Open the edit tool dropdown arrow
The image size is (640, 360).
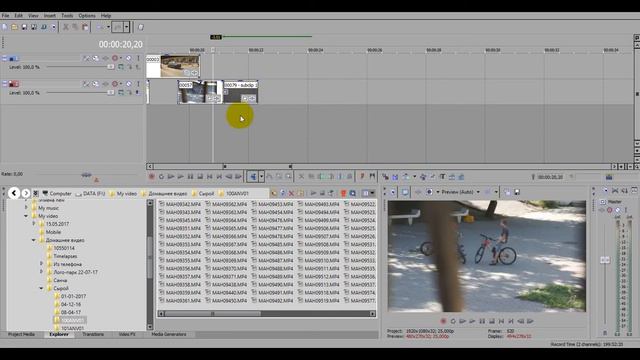pyautogui.click(x=261, y=177)
